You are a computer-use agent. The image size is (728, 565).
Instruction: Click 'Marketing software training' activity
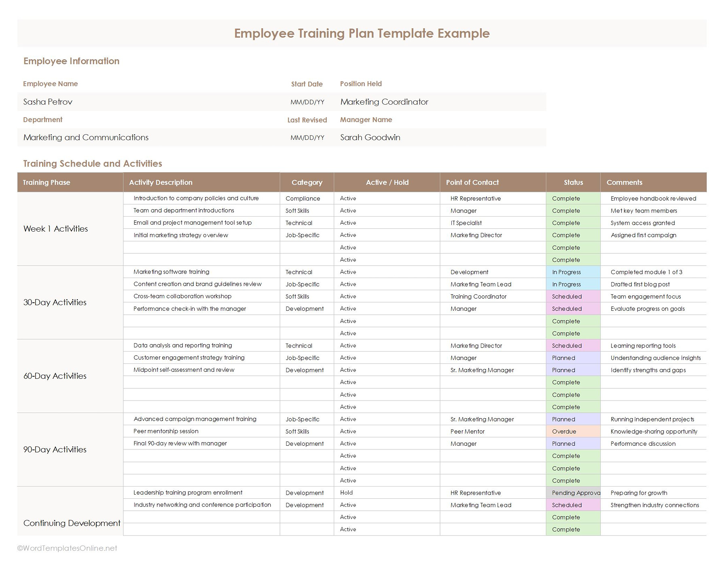[x=171, y=272]
